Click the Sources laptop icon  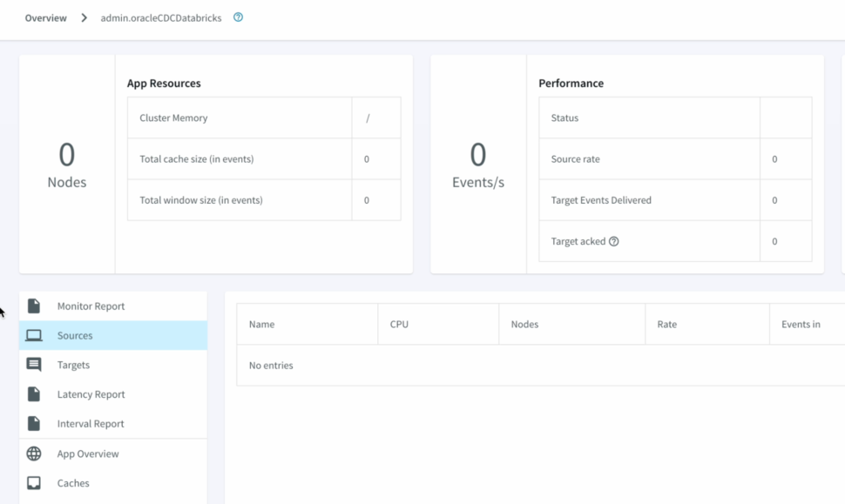coord(34,336)
